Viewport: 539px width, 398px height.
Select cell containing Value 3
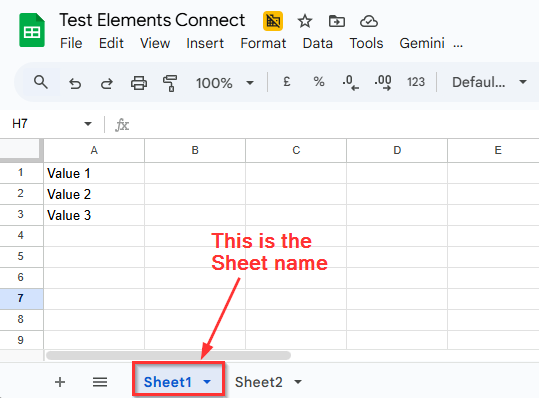[94, 215]
